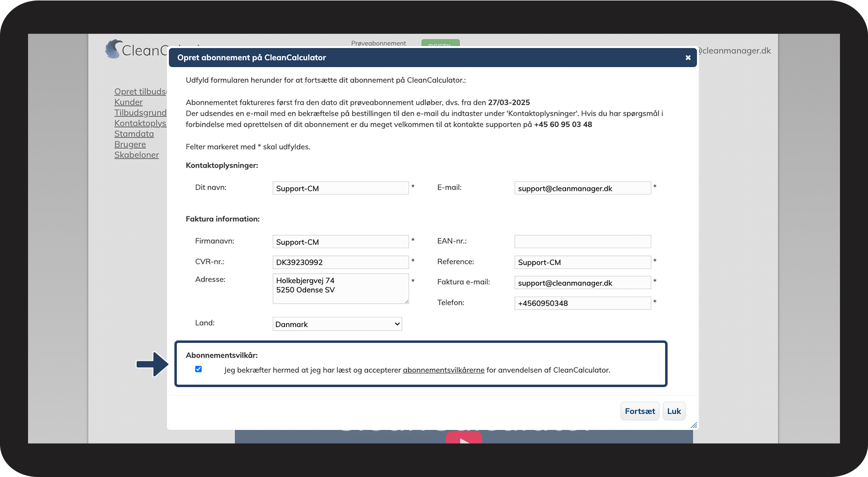Click the Felter markeret med * note

click(248, 147)
